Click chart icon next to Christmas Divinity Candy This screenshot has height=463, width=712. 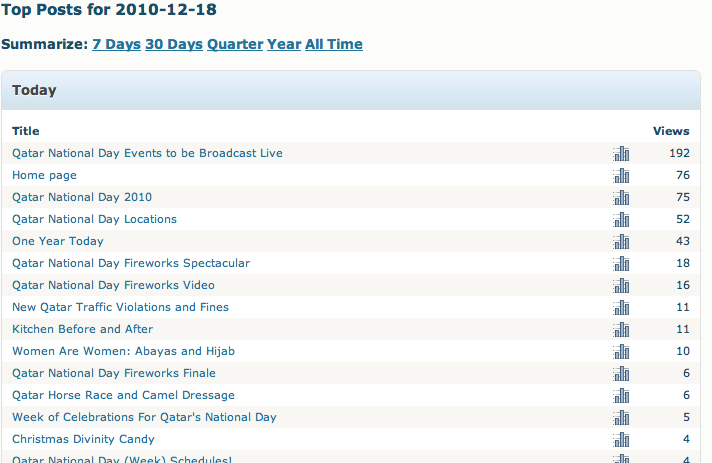tap(621, 439)
